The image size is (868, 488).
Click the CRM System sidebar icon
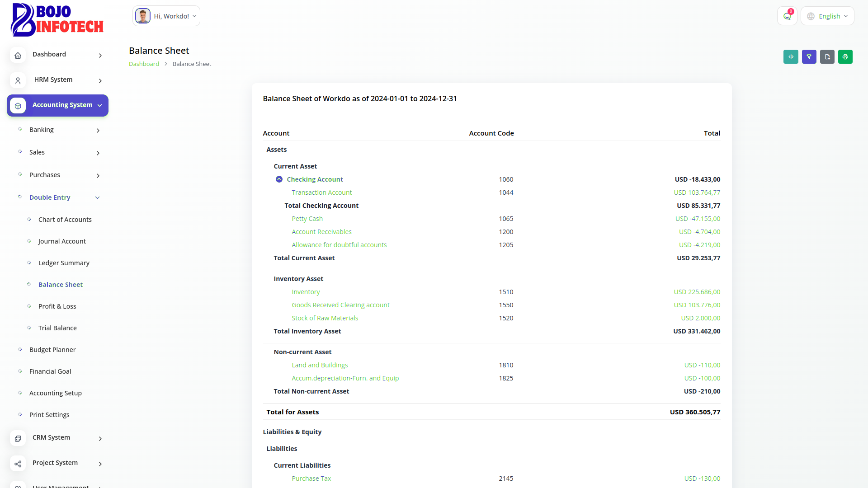tap(18, 438)
